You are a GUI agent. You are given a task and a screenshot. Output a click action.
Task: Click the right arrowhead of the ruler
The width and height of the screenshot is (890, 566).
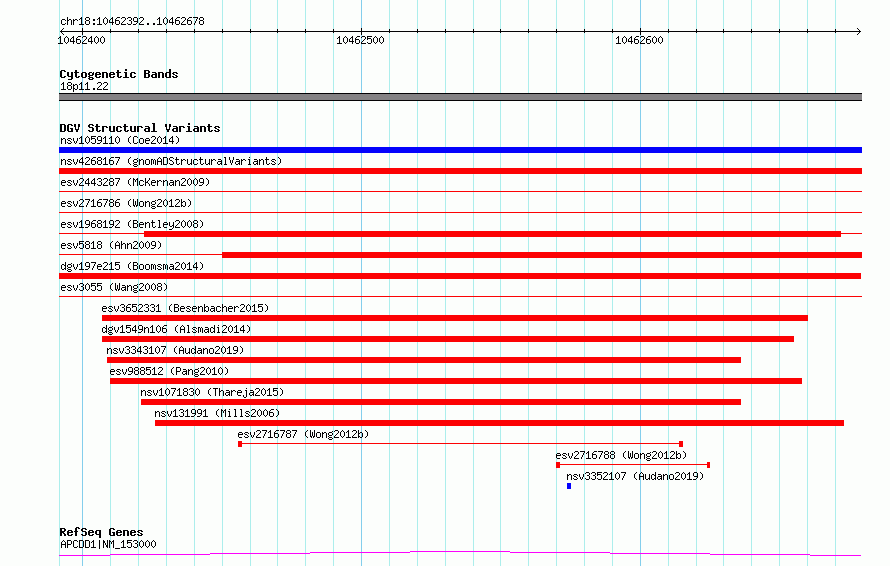tap(859, 31)
